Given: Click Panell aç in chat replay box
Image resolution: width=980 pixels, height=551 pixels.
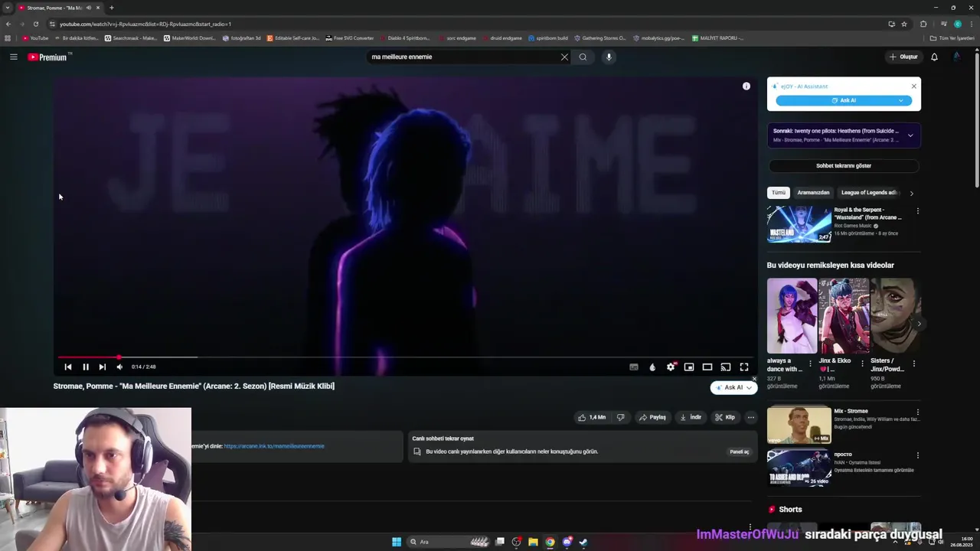Looking at the screenshot, I should (x=739, y=452).
